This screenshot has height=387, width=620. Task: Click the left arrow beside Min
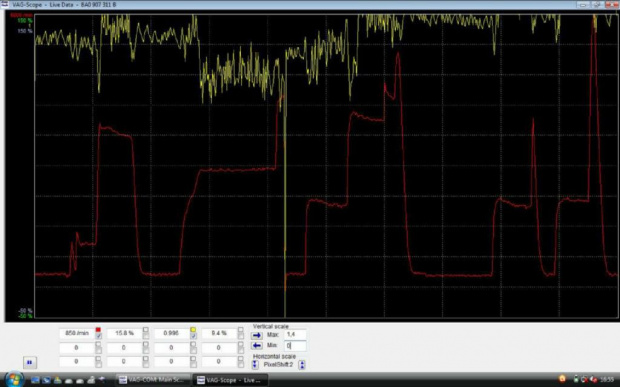pos(257,346)
